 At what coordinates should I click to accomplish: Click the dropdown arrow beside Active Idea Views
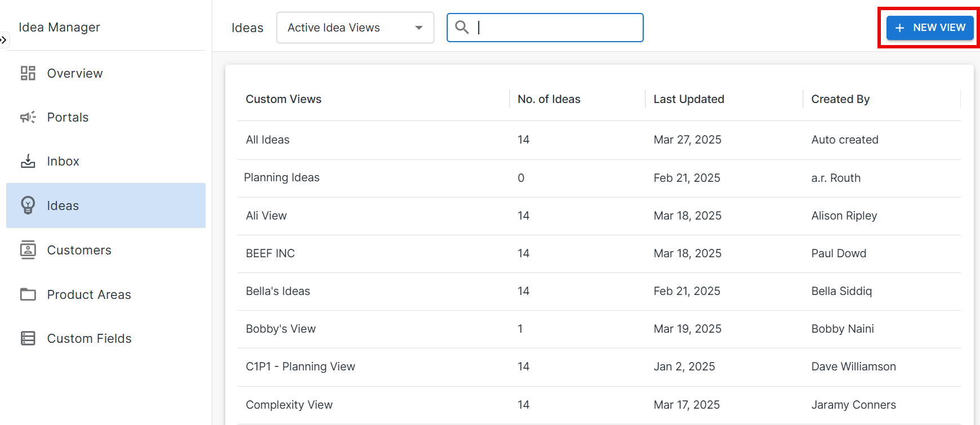click(x=418, y=27)
